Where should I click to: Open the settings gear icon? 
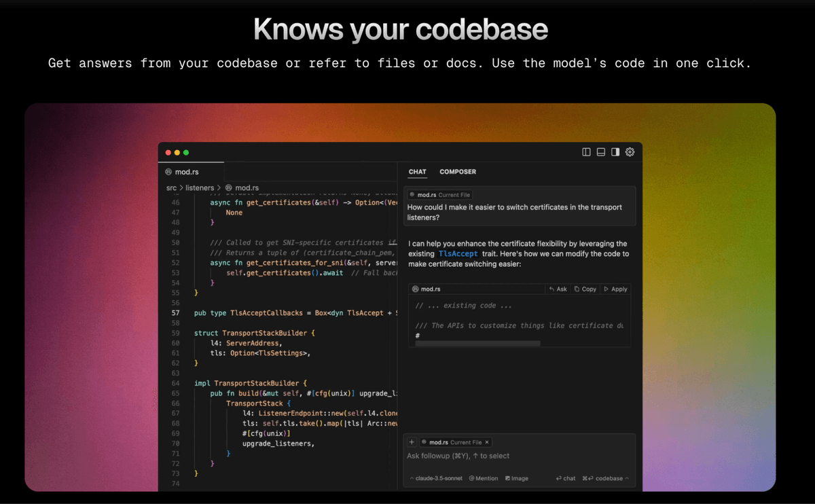pyautogui.click(x=630, y=151)
